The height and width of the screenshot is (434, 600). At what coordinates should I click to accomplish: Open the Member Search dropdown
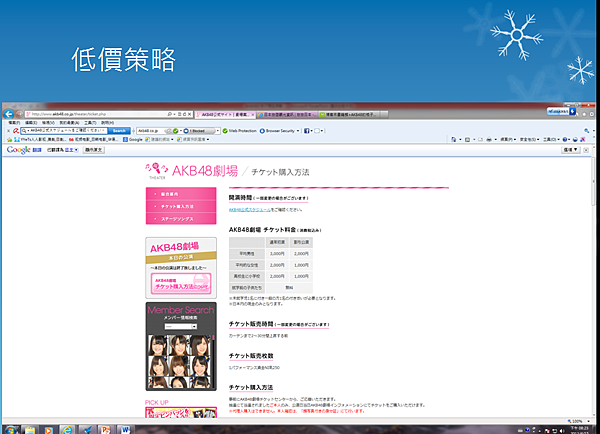(x=181, y=326)
